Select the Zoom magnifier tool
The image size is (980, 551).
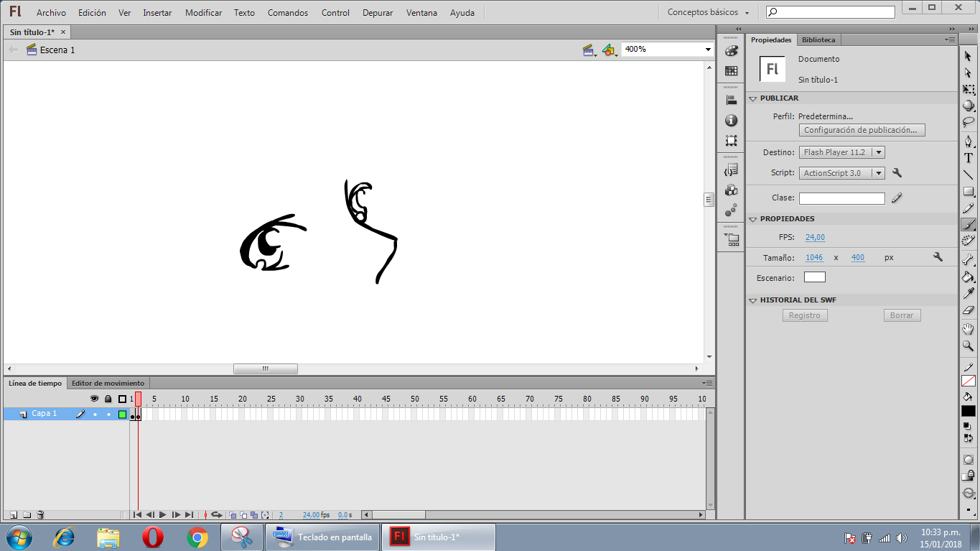coord(969,346)
